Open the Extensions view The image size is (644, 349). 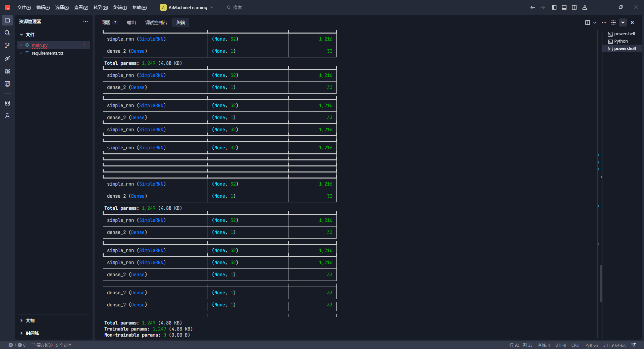point(7,103)
